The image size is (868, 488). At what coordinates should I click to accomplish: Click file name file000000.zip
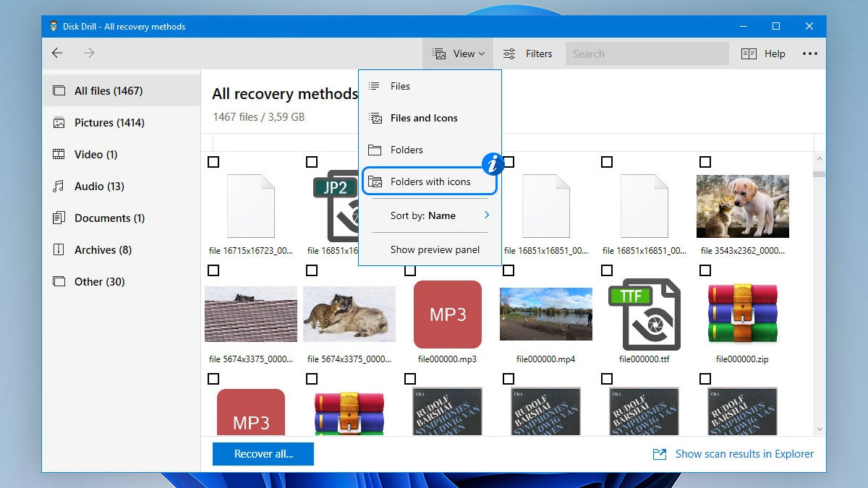743,359
